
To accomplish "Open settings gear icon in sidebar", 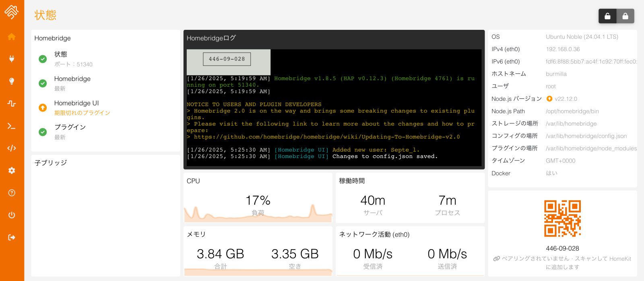I will (x=12, y=171).
